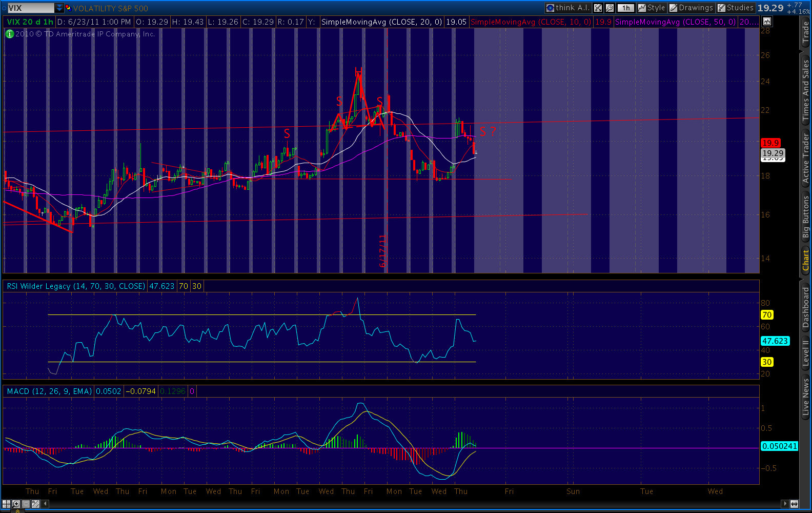Open the Live News side tab
This screenshot has width=812, height=513.
tap(805, 397)
